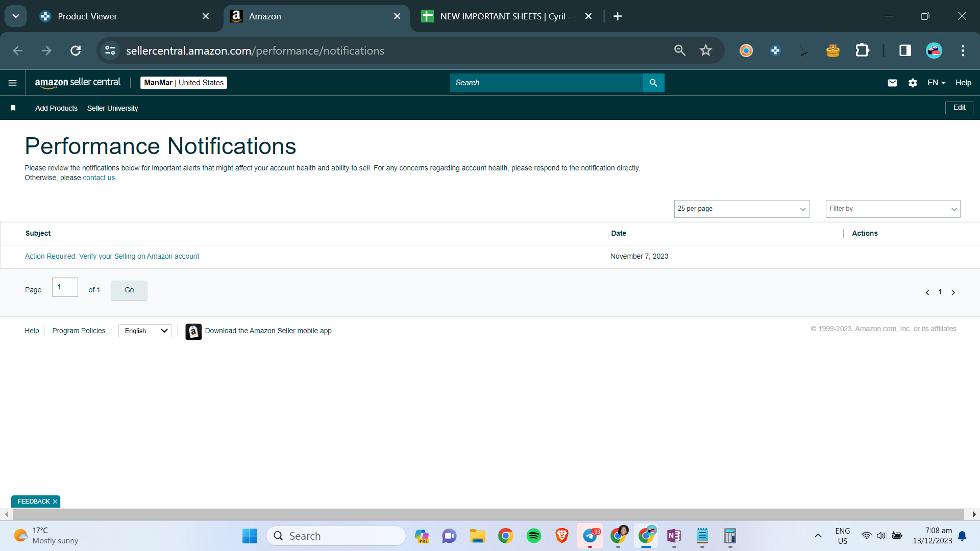Screen dimensions: 980x551
Task: Click the Amazon Seller Central logo
Action: click(78, 83)
